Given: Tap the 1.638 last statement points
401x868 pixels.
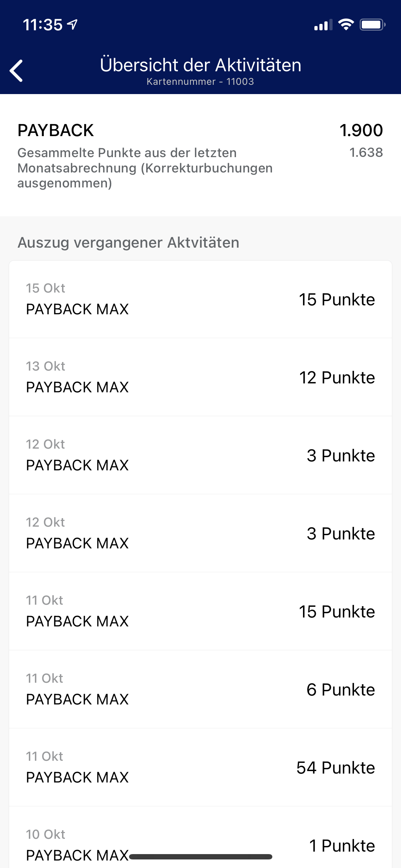Looking at the screenshot, I should (x=366, y=153).
